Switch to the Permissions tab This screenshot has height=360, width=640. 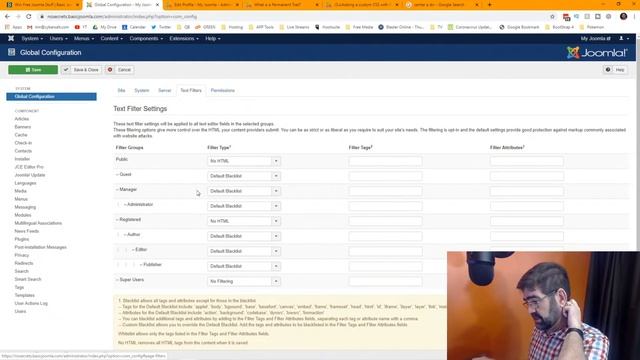pyautogui.click(x=222, y=90)
